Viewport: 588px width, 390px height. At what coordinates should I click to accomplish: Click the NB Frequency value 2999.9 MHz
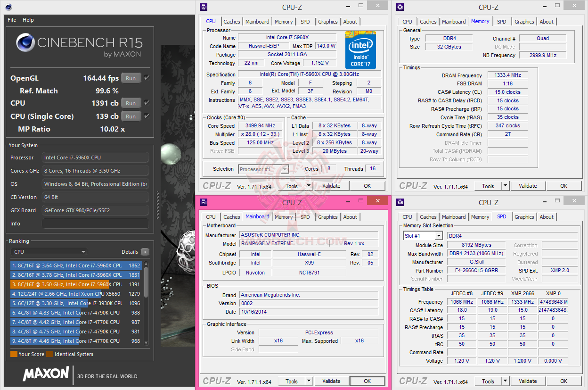coord(543,55)
